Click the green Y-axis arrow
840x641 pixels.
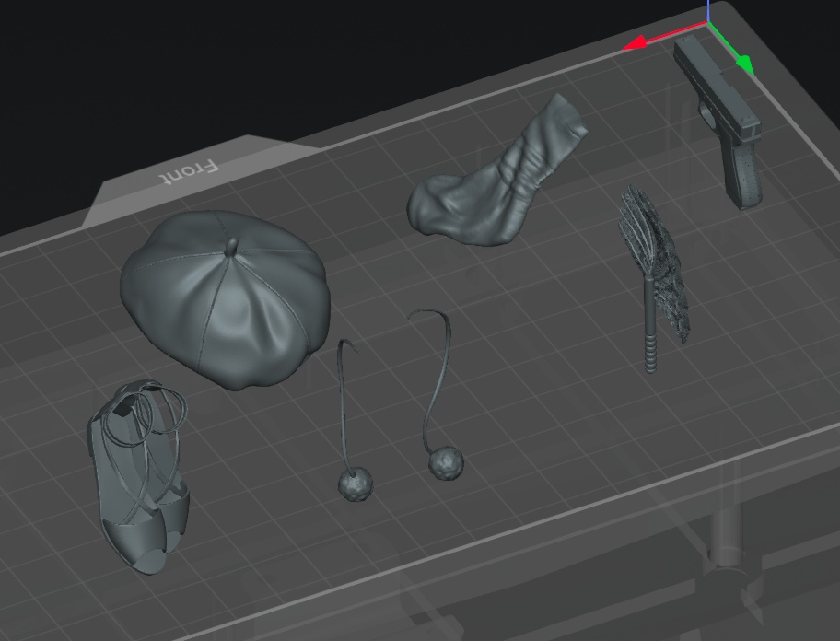coord(746,64)
